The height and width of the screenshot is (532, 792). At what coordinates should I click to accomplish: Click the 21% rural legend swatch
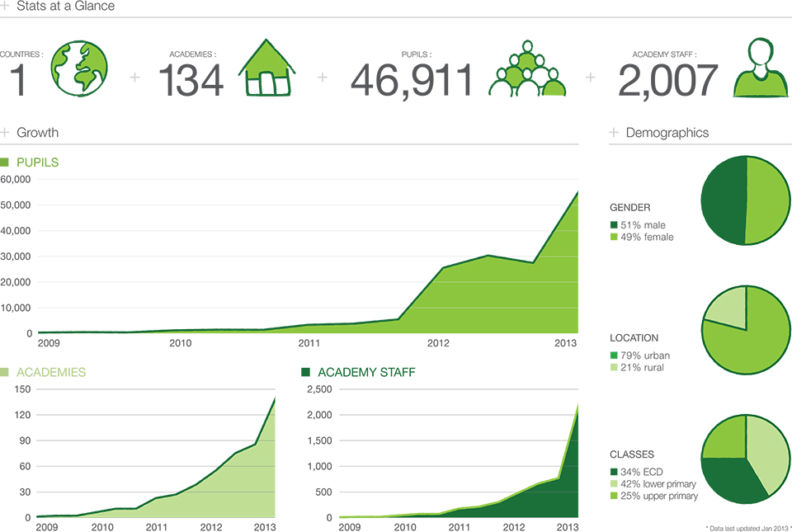pos(614,368)
